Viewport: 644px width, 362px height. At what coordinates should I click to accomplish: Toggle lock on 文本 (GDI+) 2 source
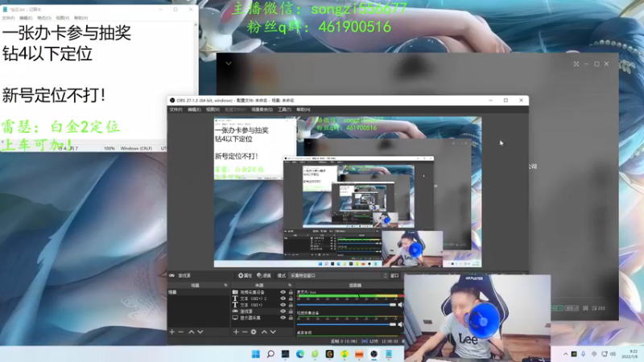coord(291,298)
